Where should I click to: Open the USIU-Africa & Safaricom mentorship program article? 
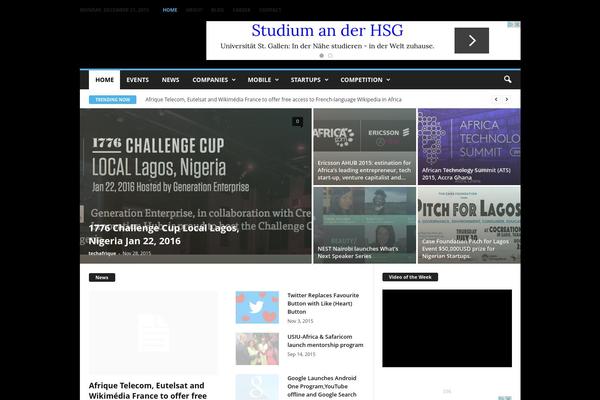pyautogui.click(x=325, y=341)
